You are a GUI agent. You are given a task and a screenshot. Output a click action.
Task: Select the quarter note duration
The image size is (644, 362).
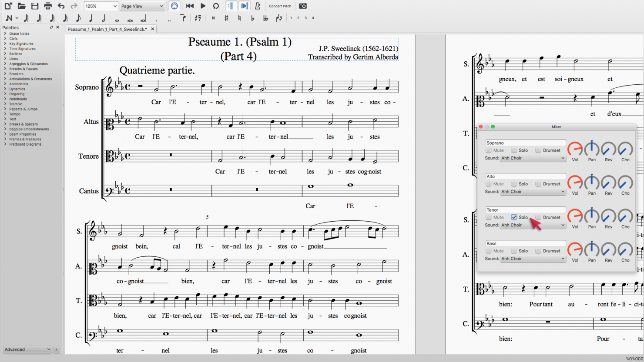click(91, 18)
